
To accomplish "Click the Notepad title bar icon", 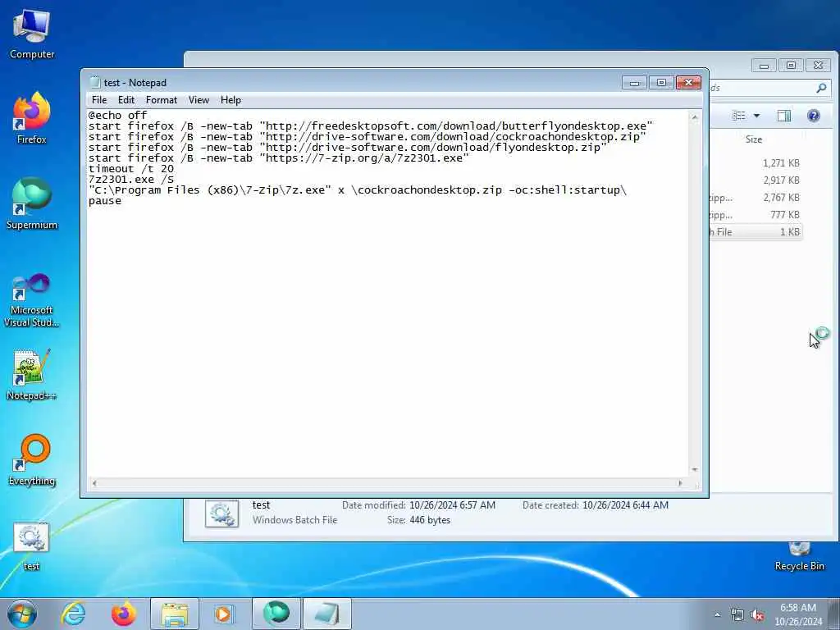I will pos(95,83).
